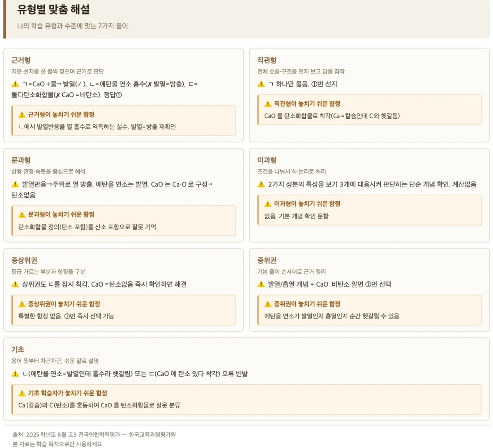Screen dimensions: 493x448
Task: Click the '직관형이 놓치기 쉬운 함정' title text
Action: (307, 104)
